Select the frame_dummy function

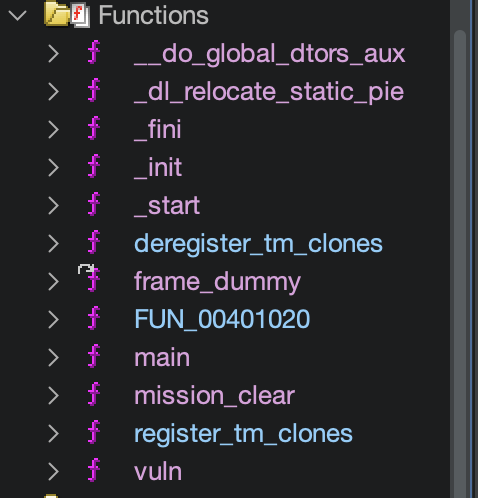217,282
